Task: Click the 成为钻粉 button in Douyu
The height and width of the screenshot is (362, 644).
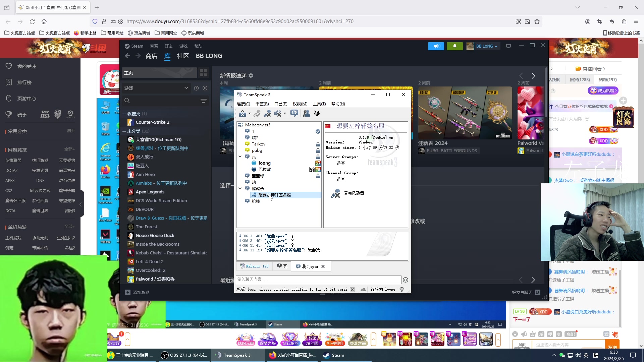Action: click(603, 90)
